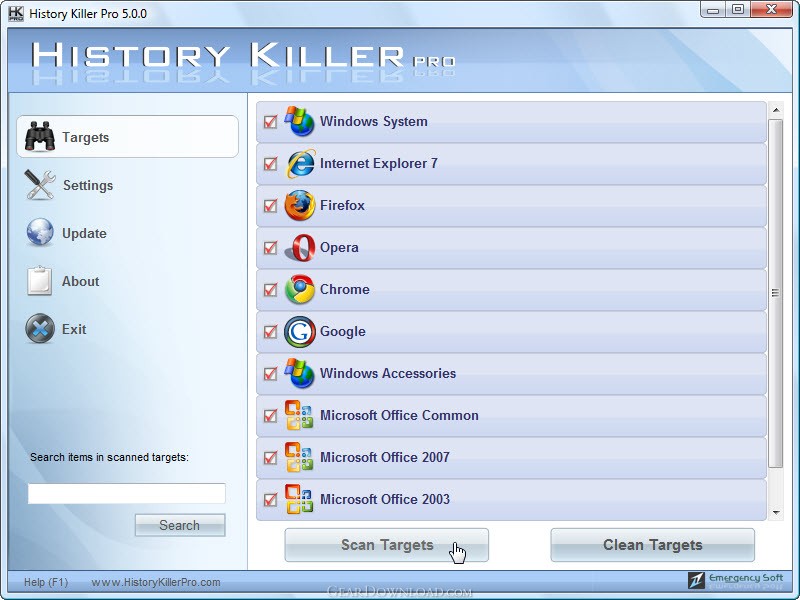Click the Search button
Screen dimensions: 800x600
[x=180, y=525]
